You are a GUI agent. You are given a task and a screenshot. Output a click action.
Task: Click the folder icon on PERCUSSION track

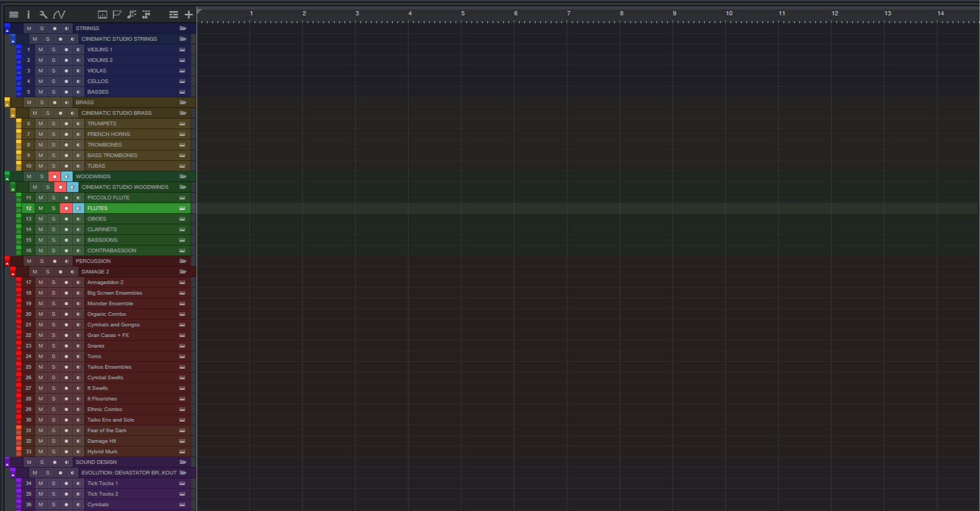[183, 261]
